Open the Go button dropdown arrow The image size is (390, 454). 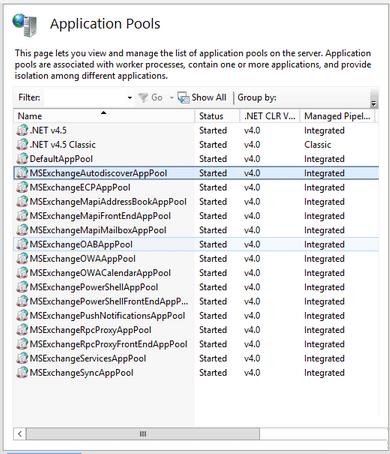[172, 98]
